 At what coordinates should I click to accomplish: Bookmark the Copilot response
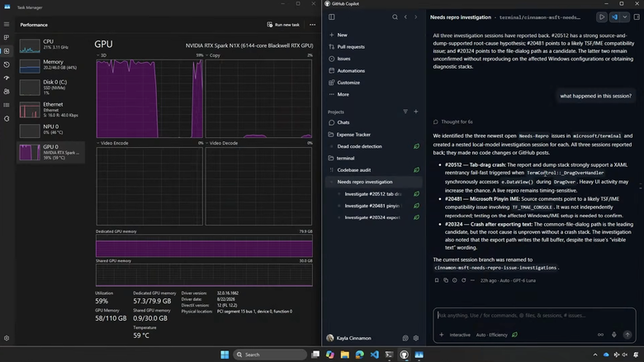pos(437,280)
